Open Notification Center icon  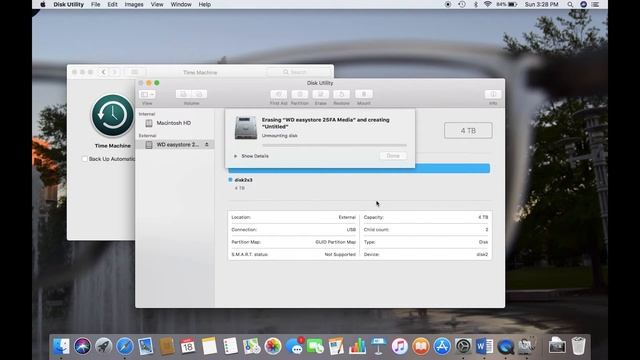pyautogui.click(x=596, y=4)
